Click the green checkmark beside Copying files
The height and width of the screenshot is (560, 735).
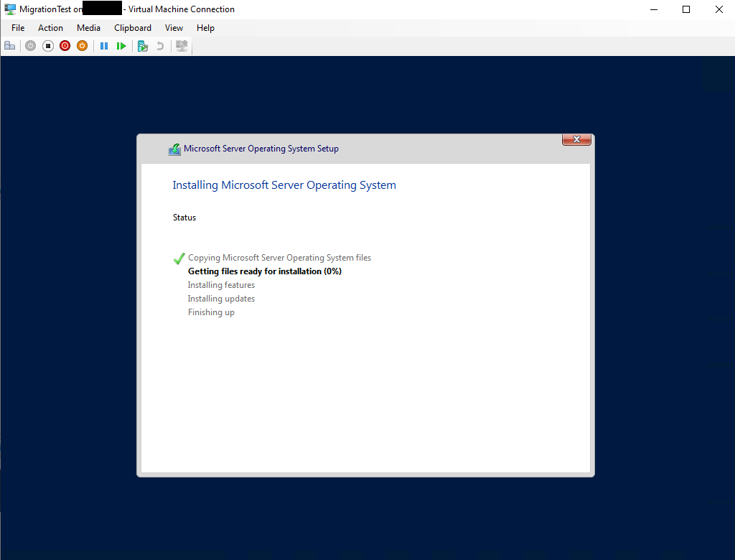179,258
